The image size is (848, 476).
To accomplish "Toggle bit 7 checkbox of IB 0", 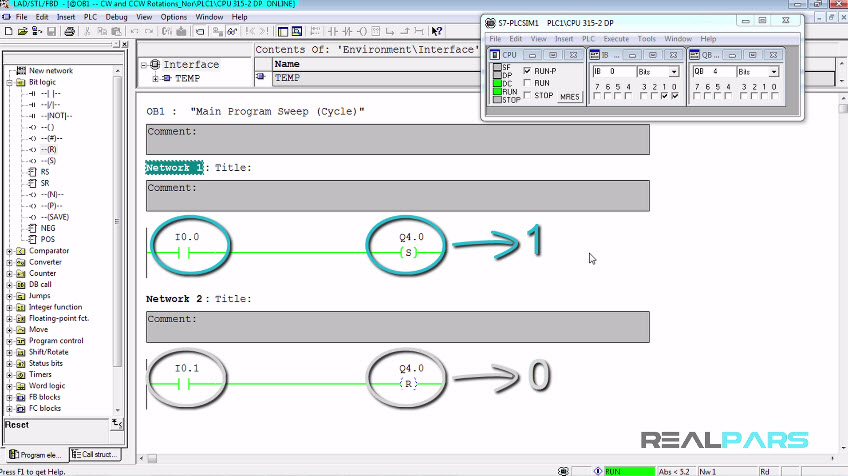I will click(597, 96).
